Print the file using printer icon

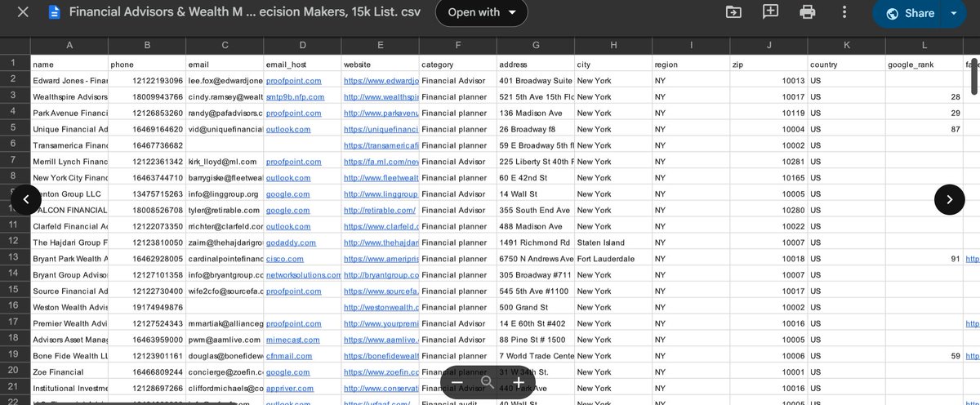808,12
